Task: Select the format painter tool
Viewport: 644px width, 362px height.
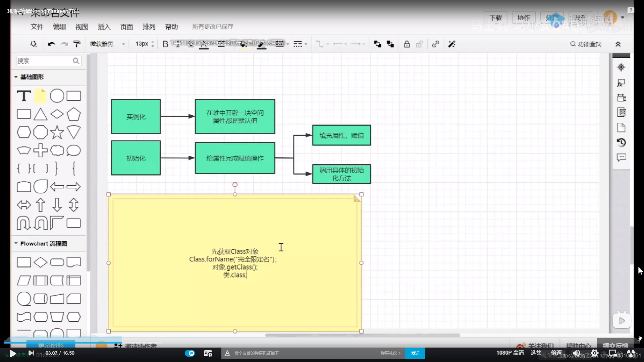Action: [x=77, y=44]
